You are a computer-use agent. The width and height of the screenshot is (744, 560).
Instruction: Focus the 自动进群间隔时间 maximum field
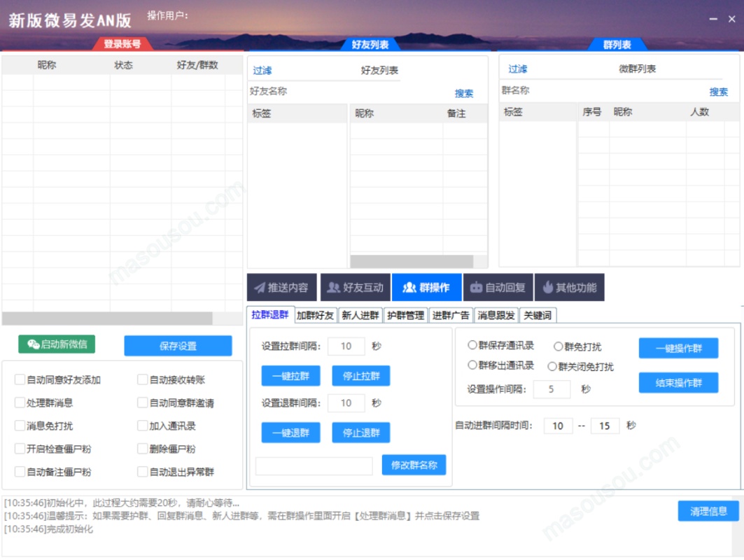click(605, 426)
